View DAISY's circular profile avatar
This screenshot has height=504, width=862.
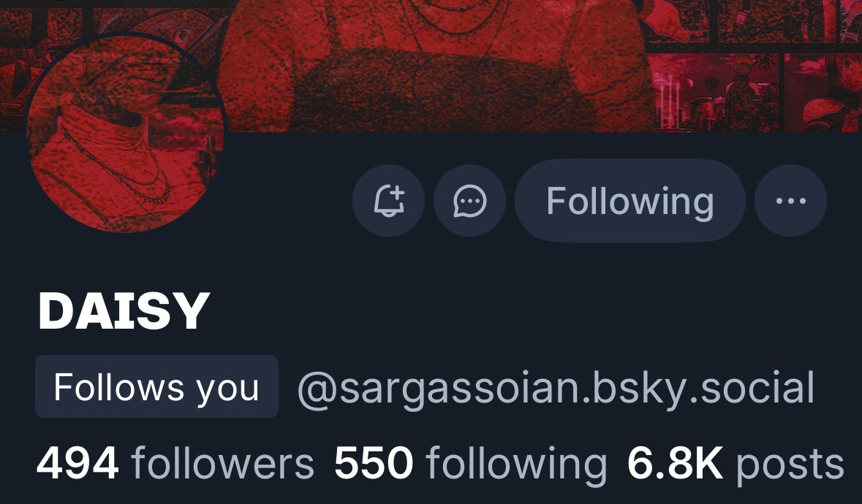125,134
